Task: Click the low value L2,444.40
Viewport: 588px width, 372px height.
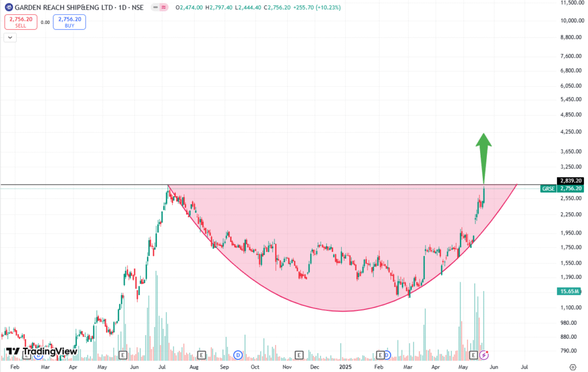Action: 248,7
